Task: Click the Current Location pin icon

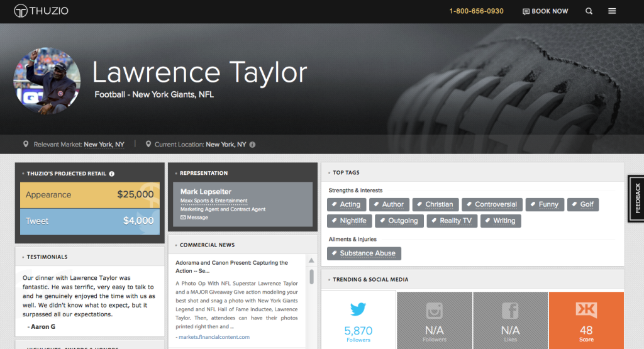Action: 148,144
